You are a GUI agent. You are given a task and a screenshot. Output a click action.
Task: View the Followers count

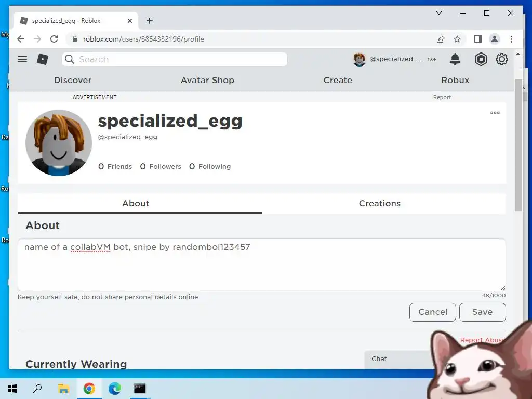(161, 167)
